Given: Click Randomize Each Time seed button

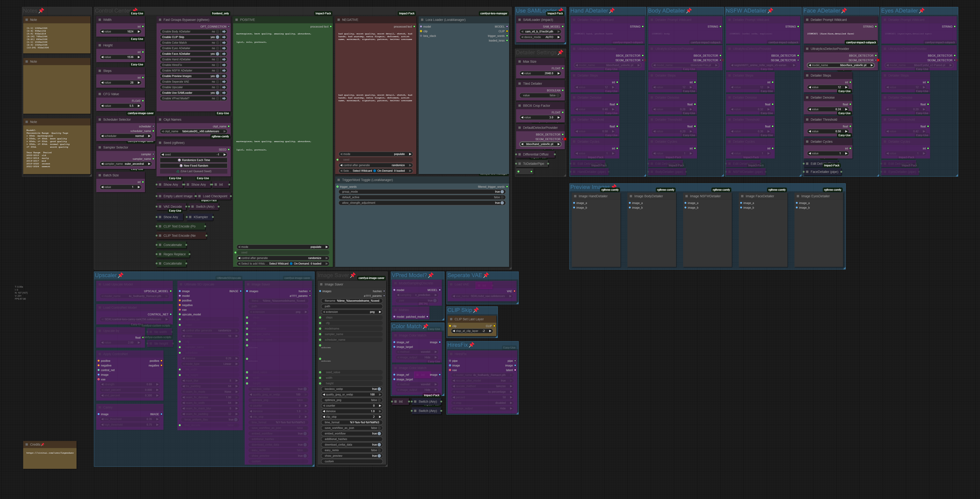Looking at the screenshot, I should tap(194, 160).
